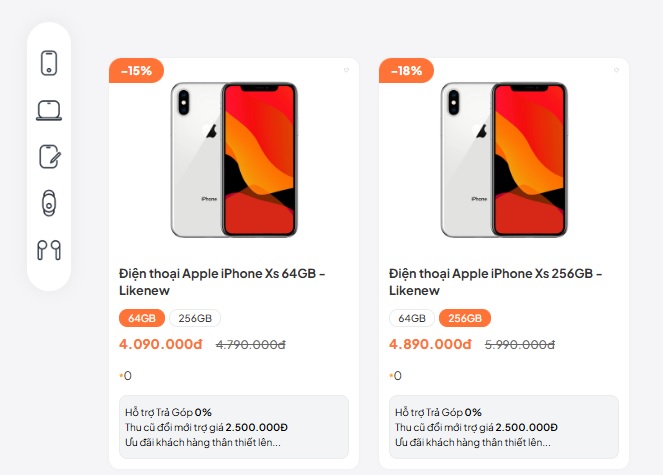Select 64GB option on the first product card

point(141,318)
